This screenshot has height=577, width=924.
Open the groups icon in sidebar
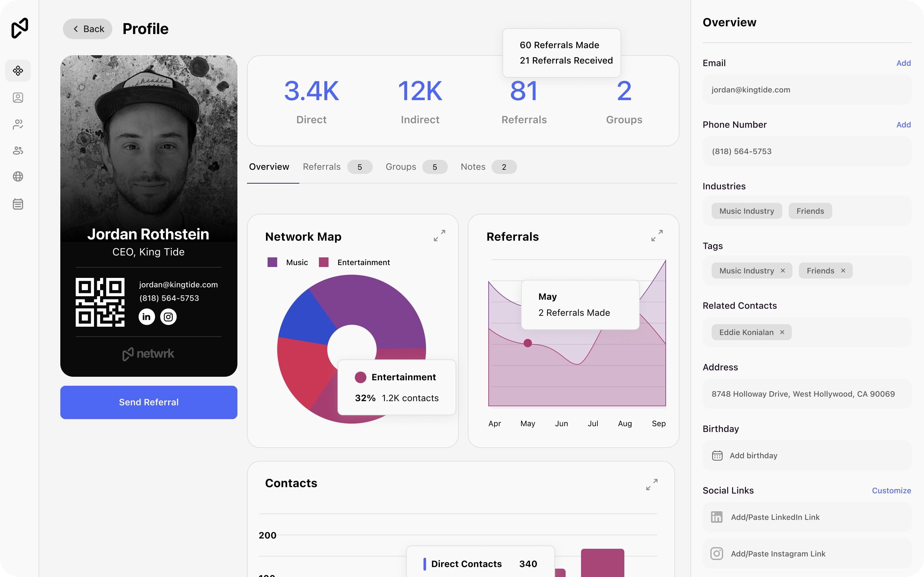(x=18, y=151)
